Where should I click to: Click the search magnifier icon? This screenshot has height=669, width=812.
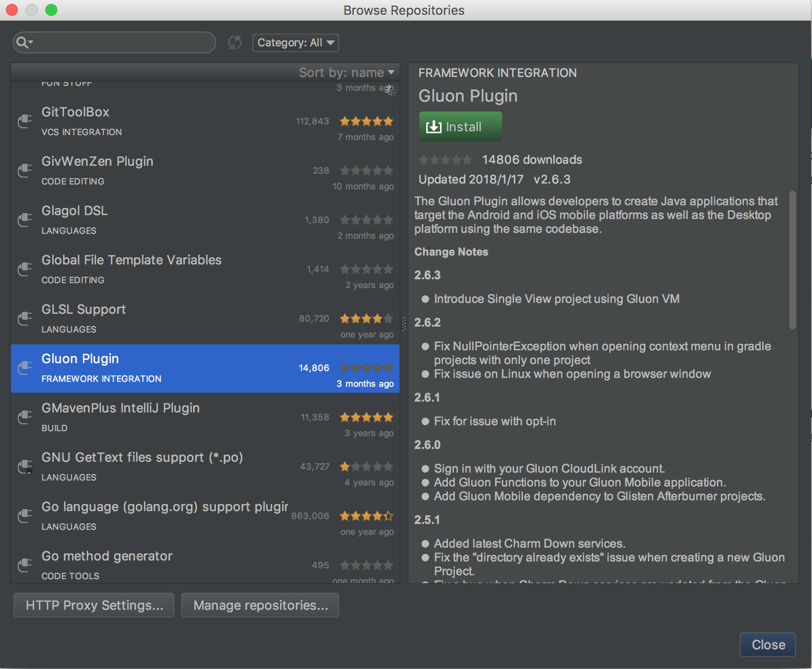tap(22, 42)
